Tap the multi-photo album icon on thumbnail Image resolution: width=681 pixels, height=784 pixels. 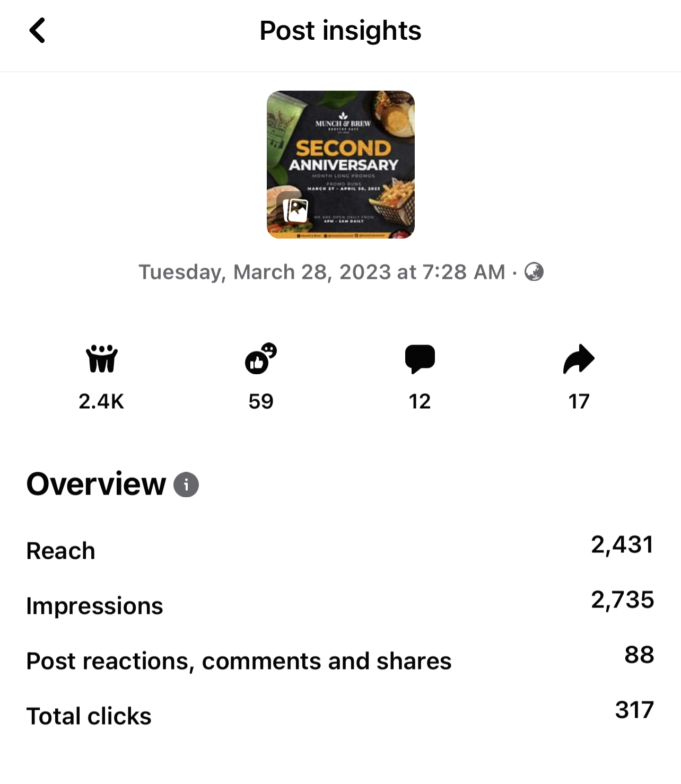coord(295,210)
